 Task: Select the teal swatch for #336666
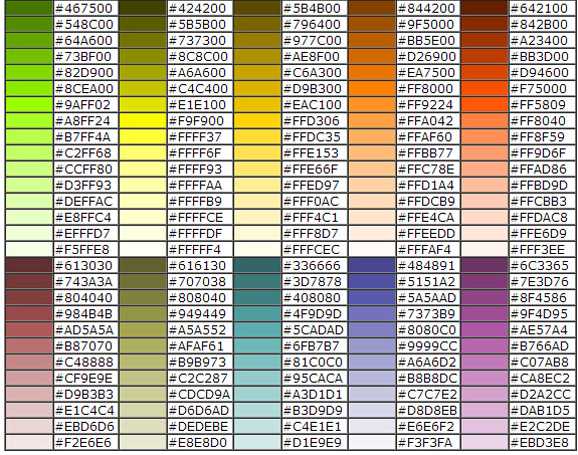tap(257, 265)
